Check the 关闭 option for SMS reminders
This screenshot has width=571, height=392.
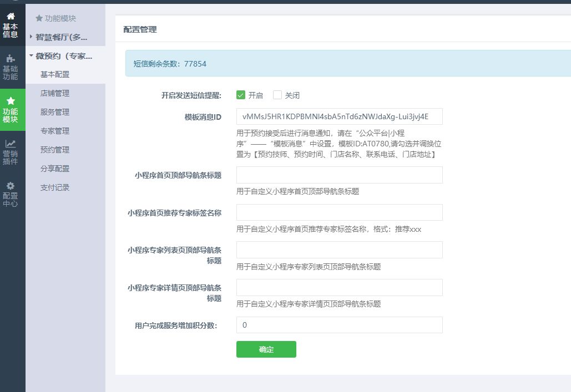coord(277,95)
